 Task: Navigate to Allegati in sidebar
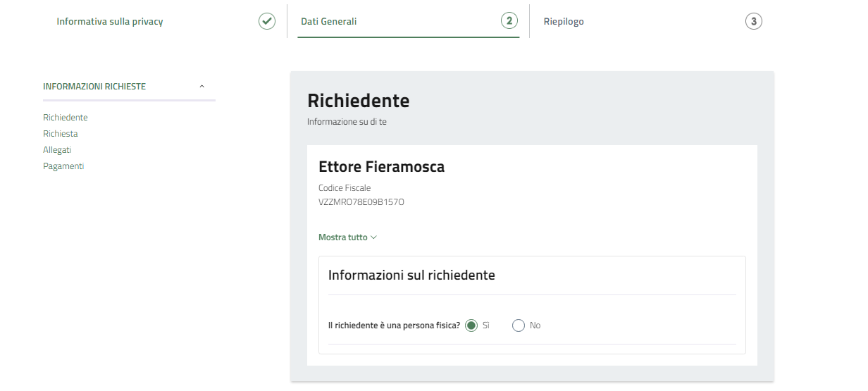click(x=57, y=150)
